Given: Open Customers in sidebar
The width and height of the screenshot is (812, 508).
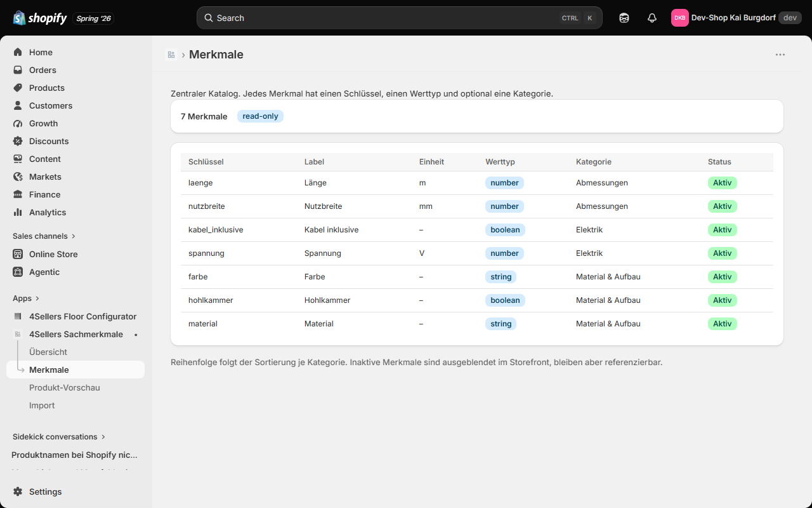Looking at the screenshot, I should pos(75,105).
